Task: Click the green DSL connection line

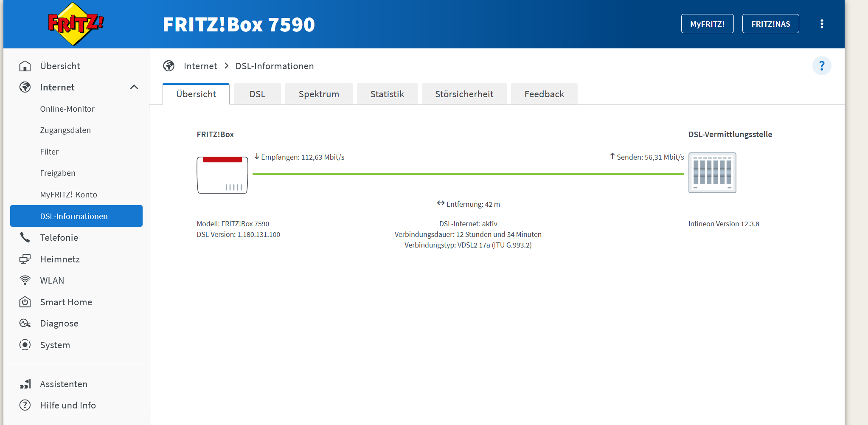Action: tap(468, 174)
